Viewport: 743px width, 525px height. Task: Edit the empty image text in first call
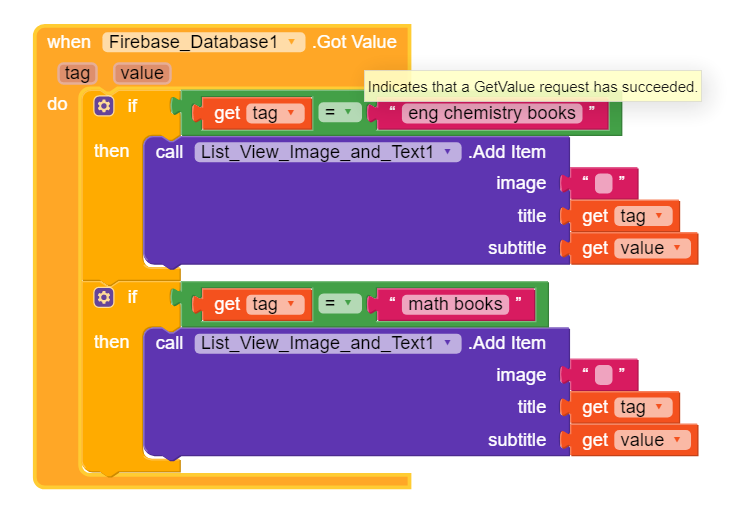pyautogui.click(x=603, y=183)
